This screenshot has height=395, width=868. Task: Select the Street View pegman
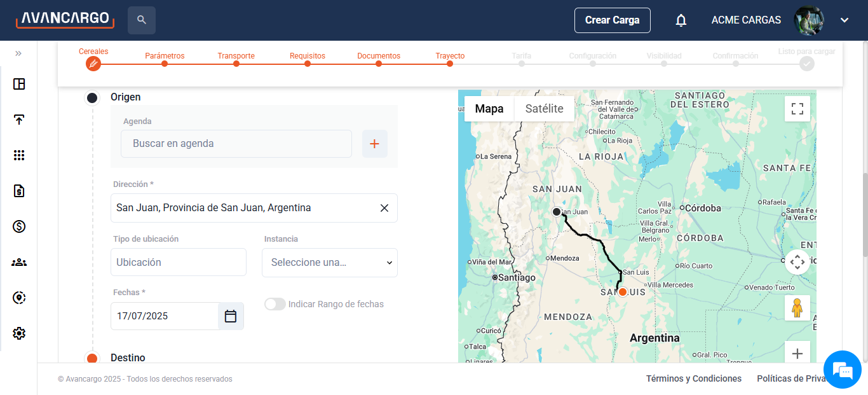[797, 308]
